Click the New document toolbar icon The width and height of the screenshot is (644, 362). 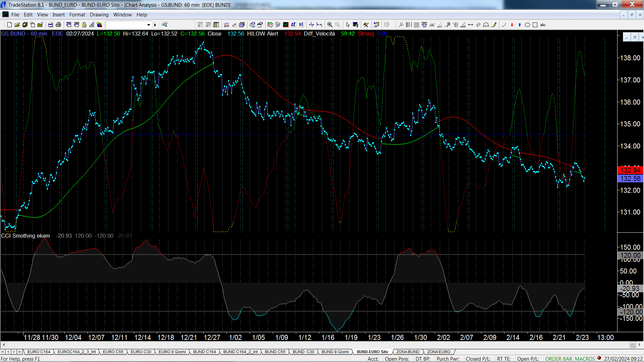coord(9,25)
